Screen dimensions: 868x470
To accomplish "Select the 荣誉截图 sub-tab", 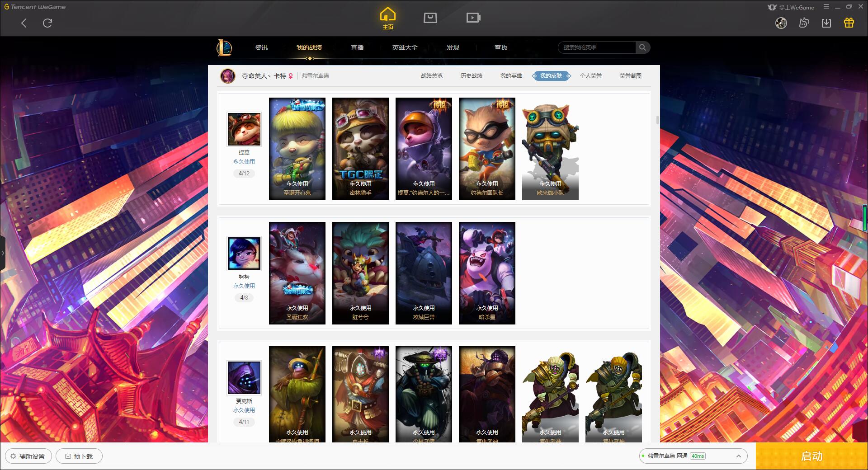I will (x=631, y=76).
